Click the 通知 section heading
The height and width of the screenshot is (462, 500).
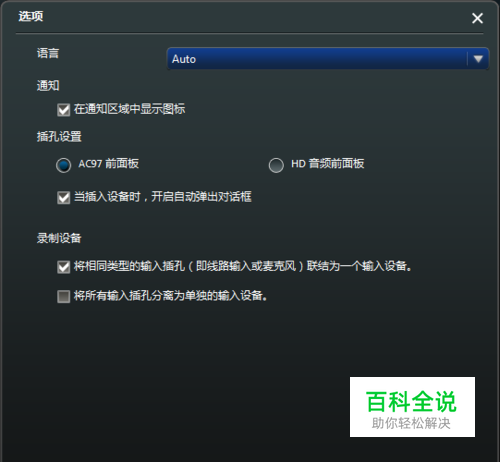[x=48, y=86]
